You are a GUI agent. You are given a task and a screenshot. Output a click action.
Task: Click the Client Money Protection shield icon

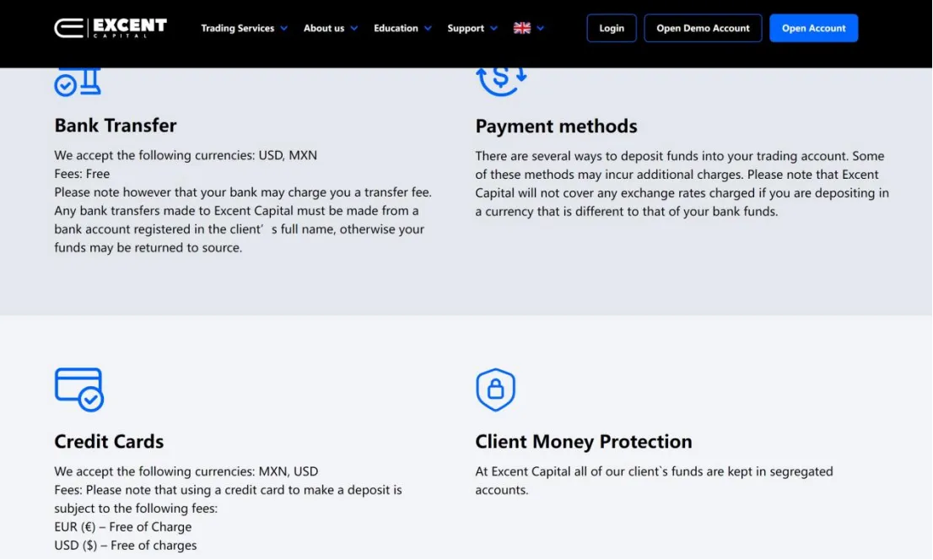(x=496, y=390)
